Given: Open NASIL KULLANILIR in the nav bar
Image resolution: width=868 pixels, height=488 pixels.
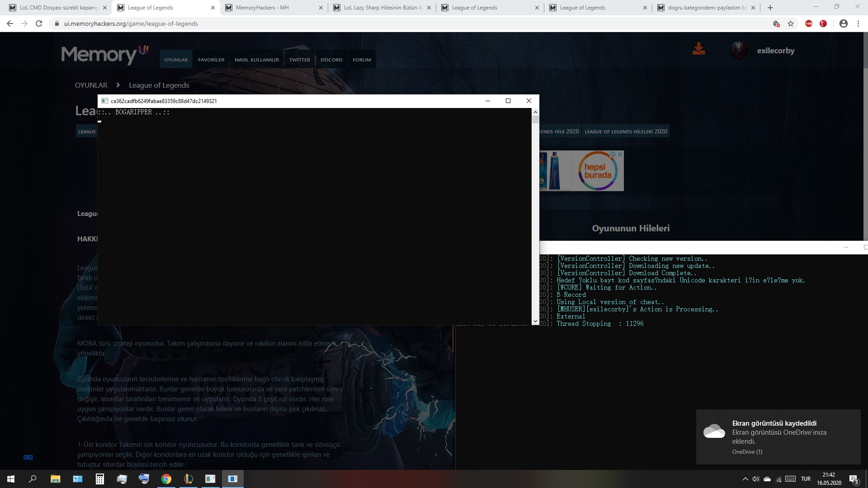Looking at the screenshot, I should pos(257,60).
